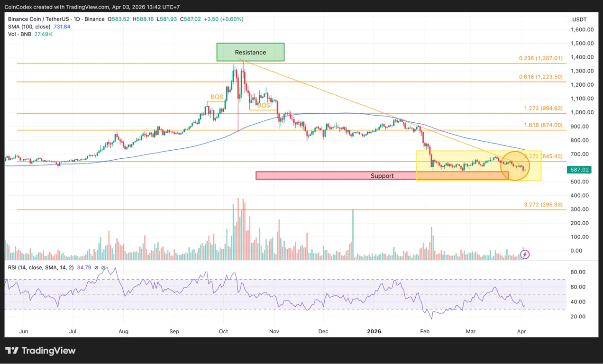
Task: Click the 1.272 (994.93) Fibonacci label
Action: pos(543,109)
